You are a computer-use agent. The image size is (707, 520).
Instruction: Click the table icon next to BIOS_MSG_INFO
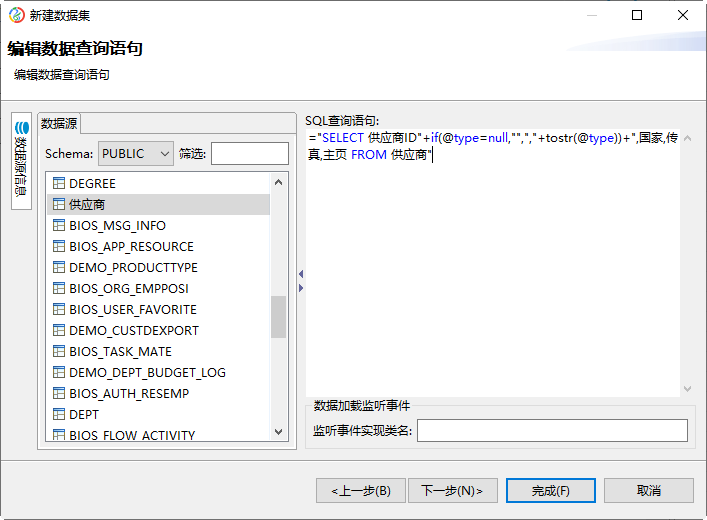59,226
